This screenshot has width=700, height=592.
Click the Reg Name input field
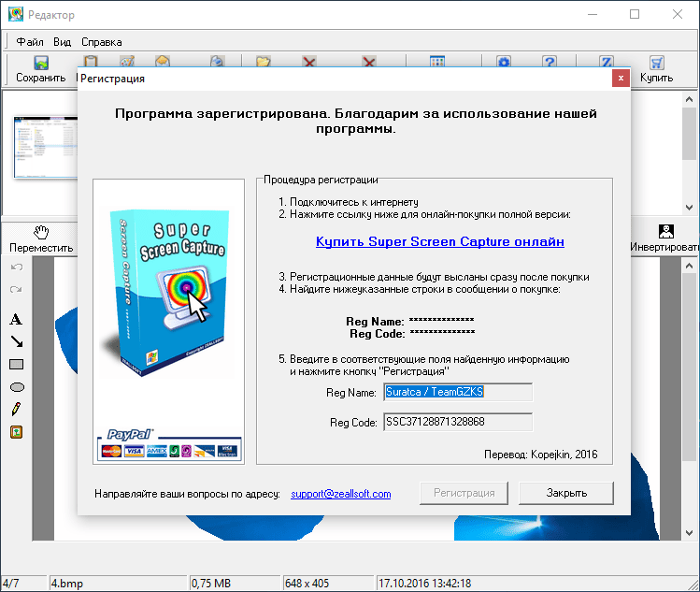(457, 392)
